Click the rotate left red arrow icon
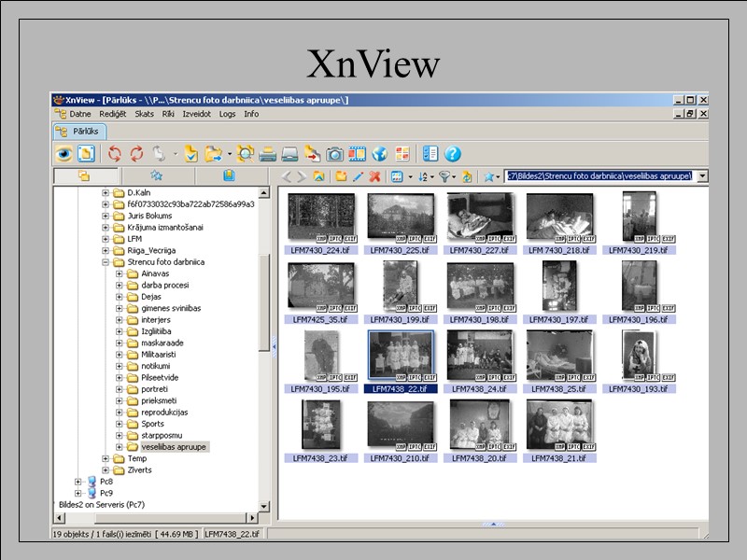This screenshot has width=747, height=560. pyautogui.click(x=114, y=154)
